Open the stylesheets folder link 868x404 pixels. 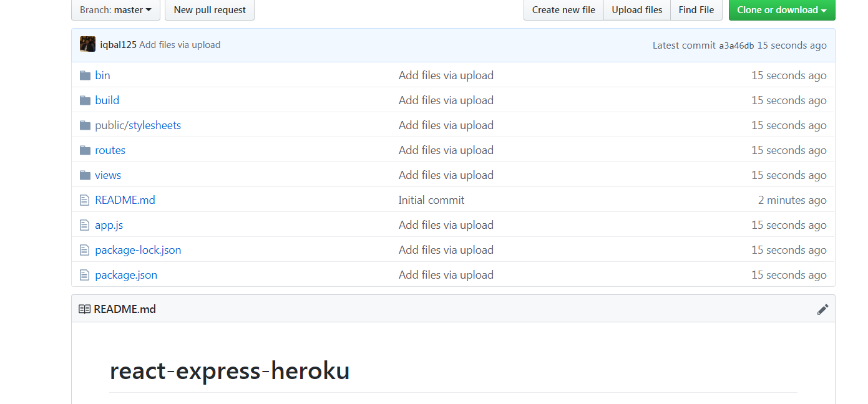pos(154,125)
